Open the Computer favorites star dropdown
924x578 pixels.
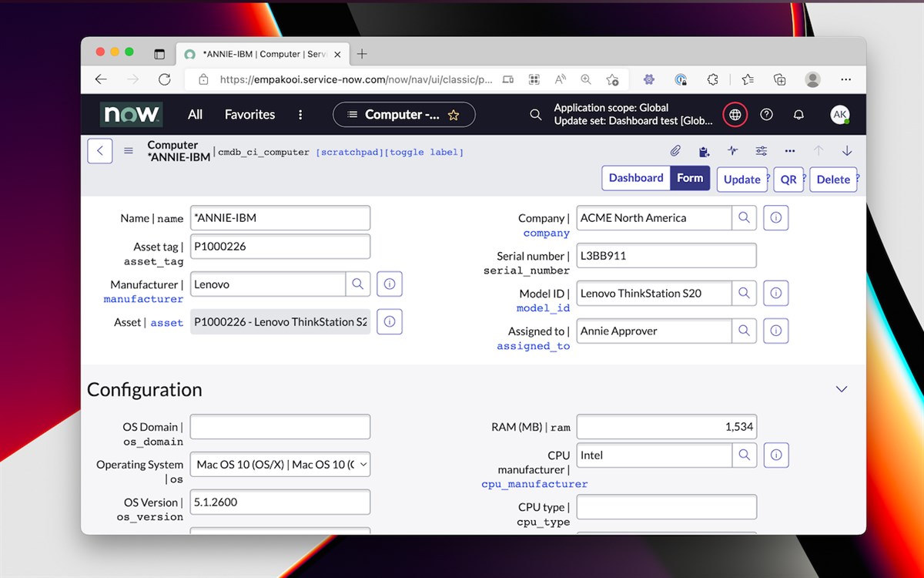point(454,114)
